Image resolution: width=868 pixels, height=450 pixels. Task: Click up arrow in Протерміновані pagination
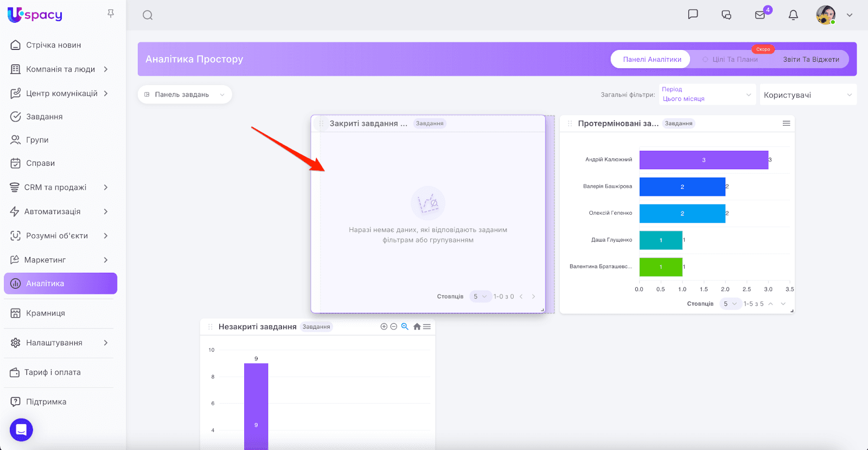[771, 304]
